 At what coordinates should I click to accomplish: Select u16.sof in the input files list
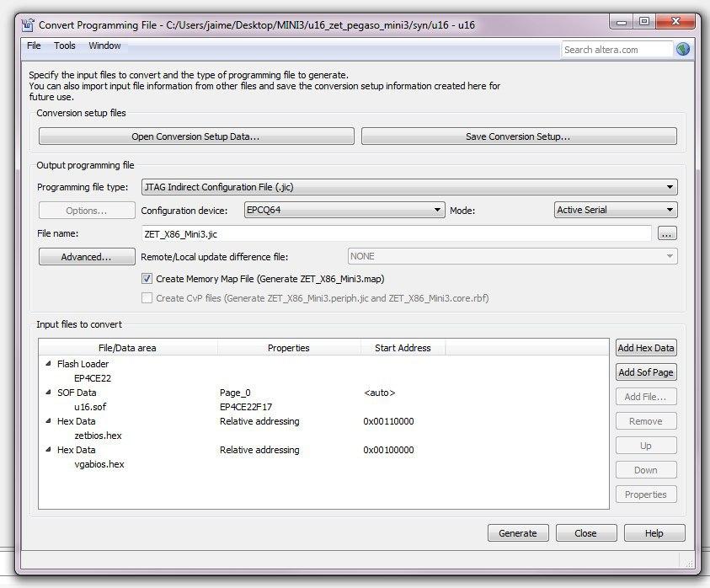click(90, 407)
